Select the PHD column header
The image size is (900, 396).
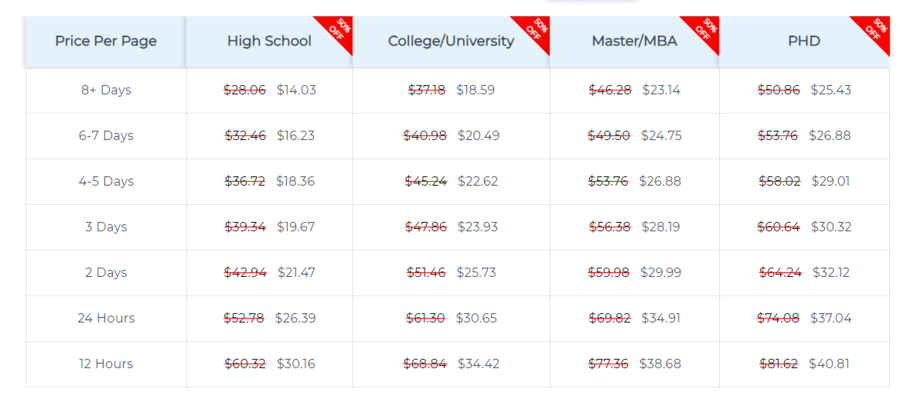[x=804, y=41]
